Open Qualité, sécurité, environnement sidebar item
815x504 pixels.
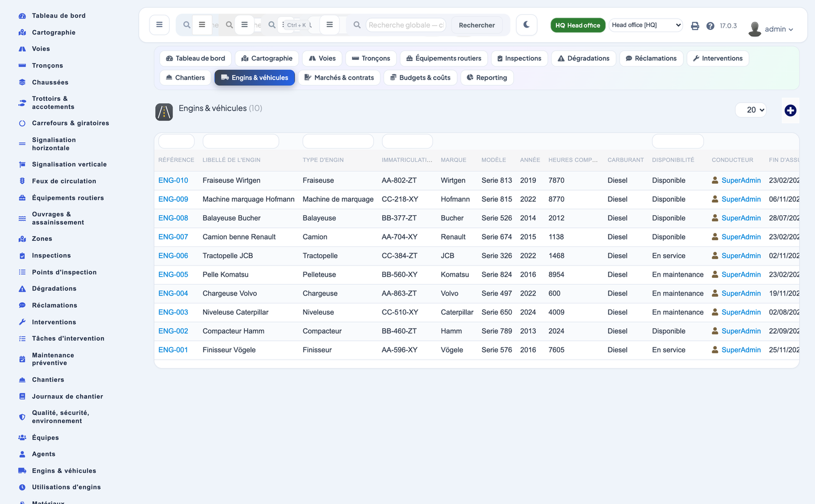tap(60, 417)
